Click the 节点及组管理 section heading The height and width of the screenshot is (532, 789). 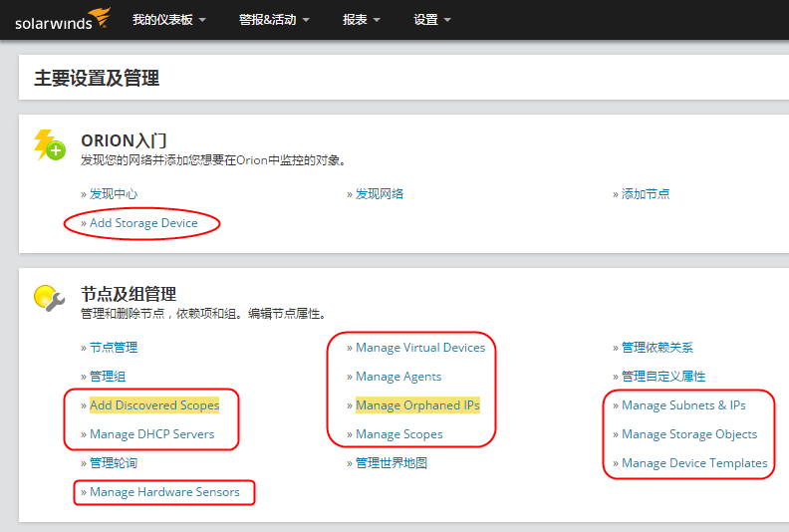[129, 294]
